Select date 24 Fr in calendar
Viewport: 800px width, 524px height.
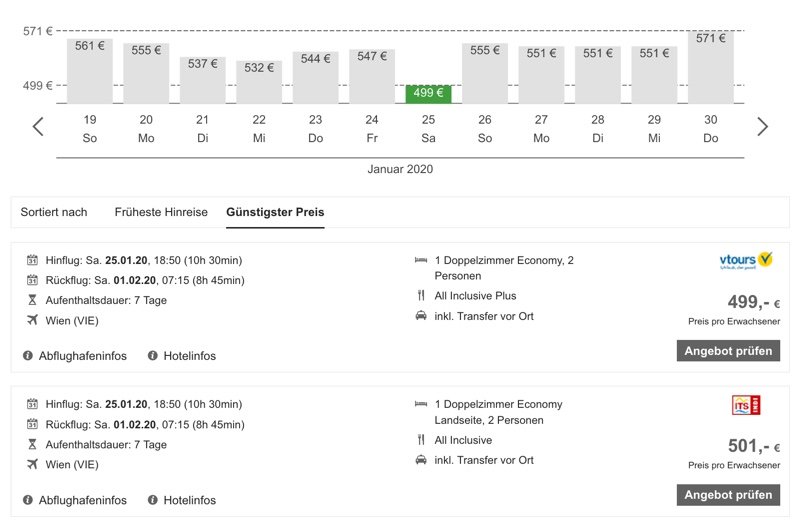click(372, 129)
